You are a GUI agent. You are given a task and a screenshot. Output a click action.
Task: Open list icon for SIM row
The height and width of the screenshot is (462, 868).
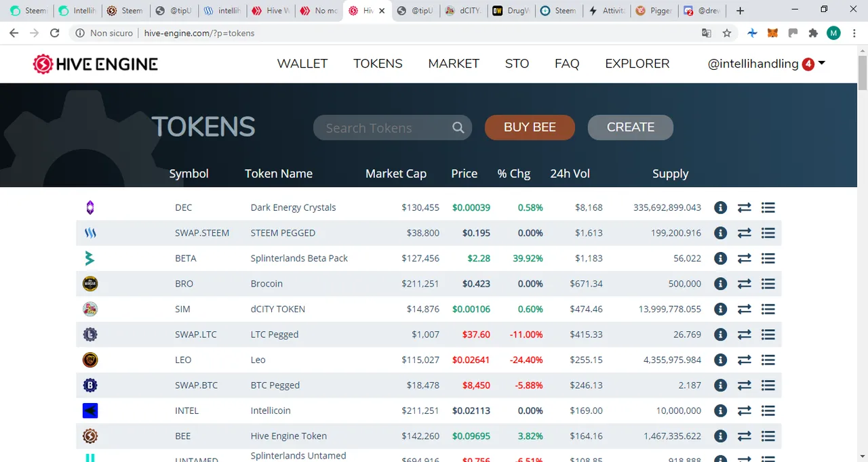coord(768,309)
